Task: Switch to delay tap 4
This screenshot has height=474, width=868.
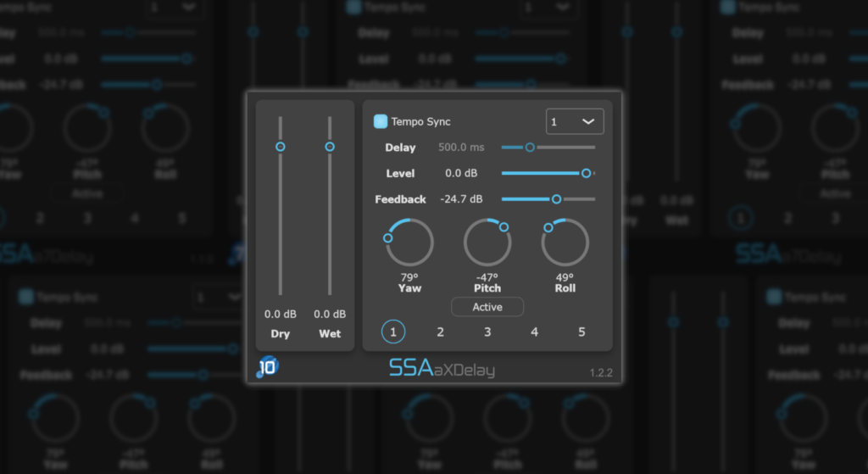Action: pos(534,332)
